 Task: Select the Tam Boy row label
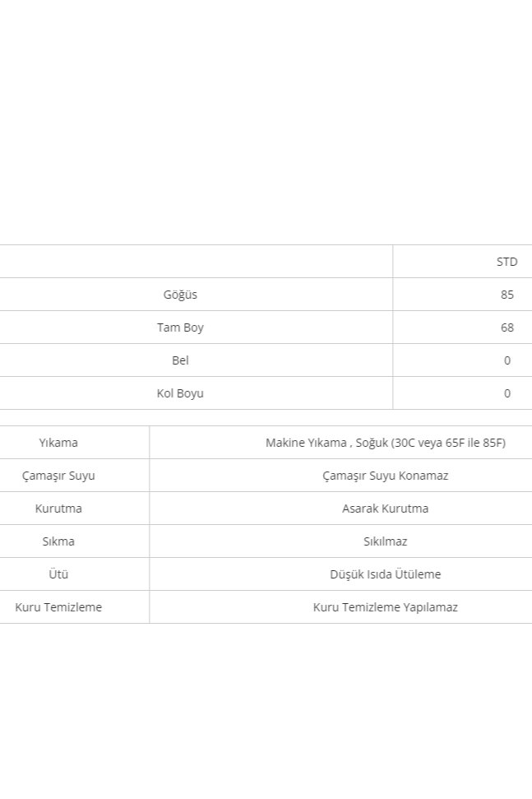180,327
